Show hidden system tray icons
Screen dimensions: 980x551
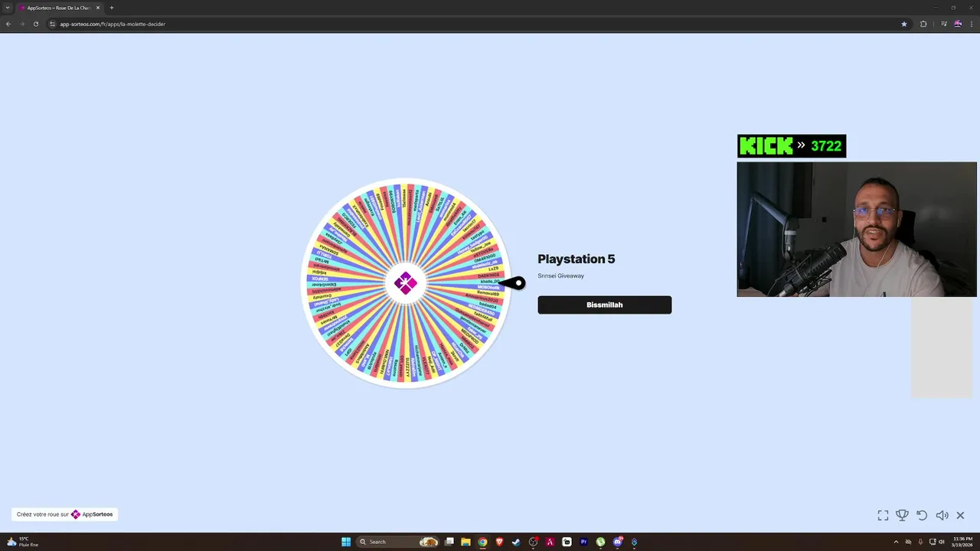click(896, 542)
